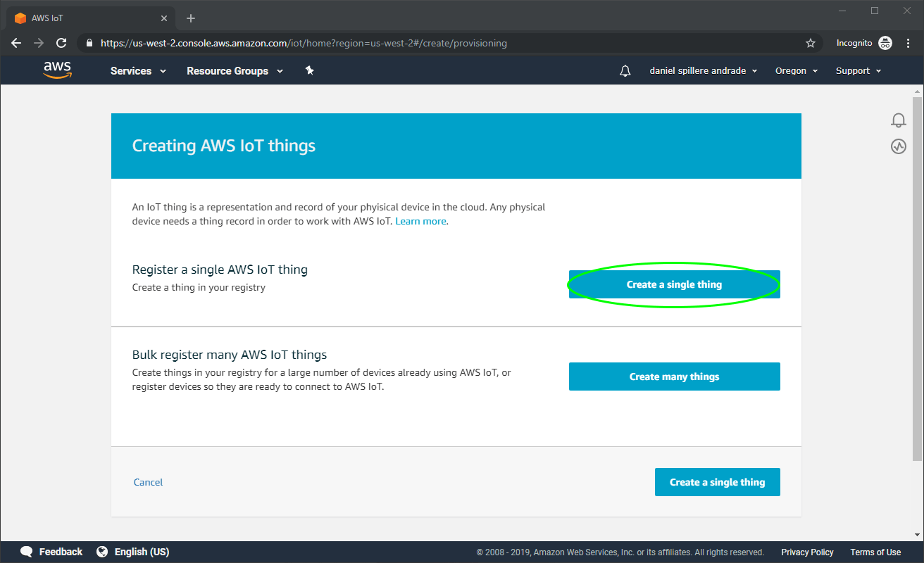Follow the Learn more link
The image size is (924, 563).
pos(420,221)
